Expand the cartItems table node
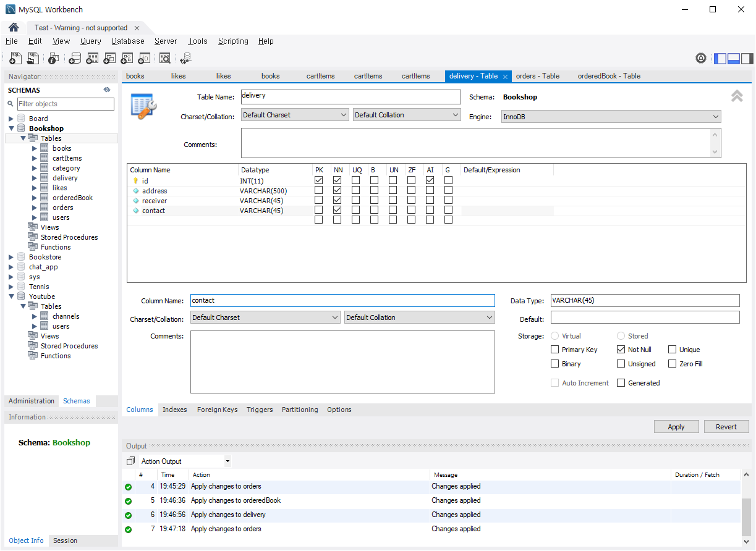Viewport: 756px width, 551px height. pos(35,158)
